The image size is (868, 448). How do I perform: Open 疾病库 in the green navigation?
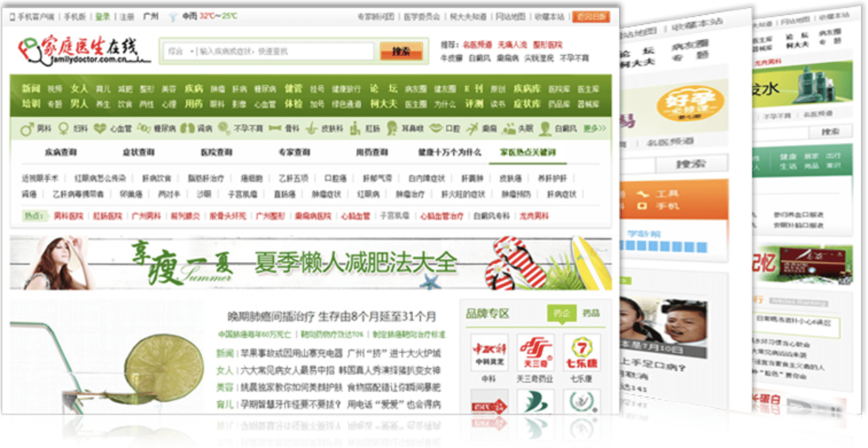527,89
